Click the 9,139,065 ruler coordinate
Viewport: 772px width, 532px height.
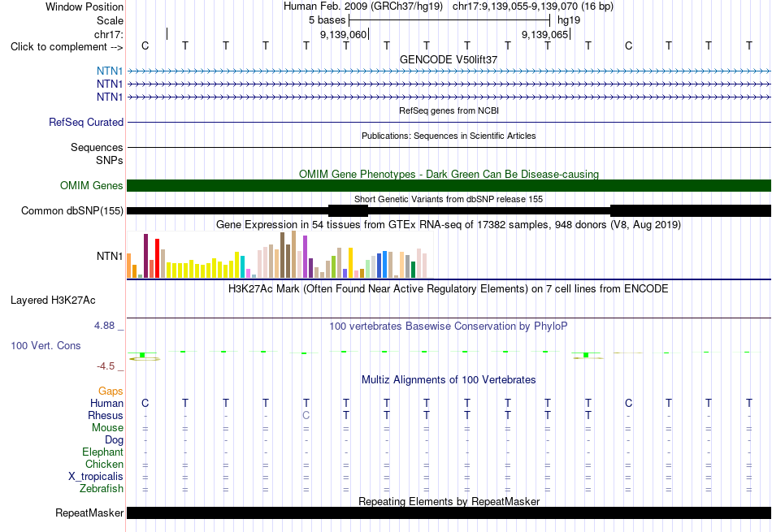coord(544,34)
